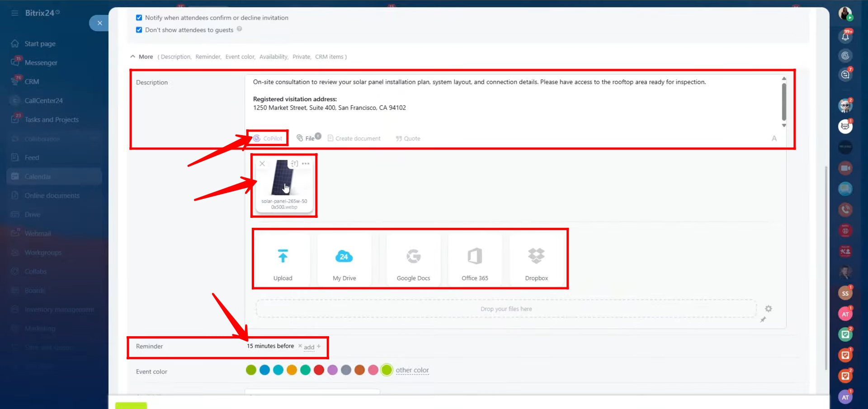Image resolution: width=868 pixels, height=409 pixels.
Task: Collapse the More section
Action: pos(142,56)
